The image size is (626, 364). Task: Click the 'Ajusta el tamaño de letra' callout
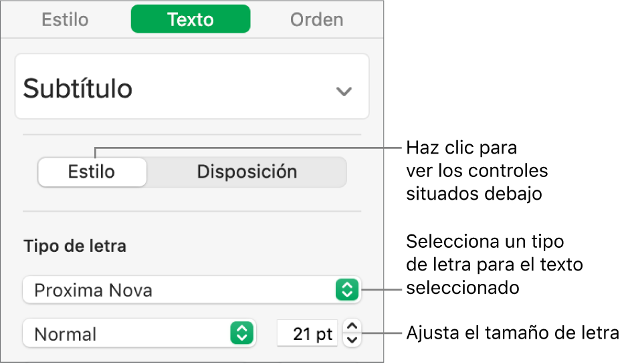512,333
